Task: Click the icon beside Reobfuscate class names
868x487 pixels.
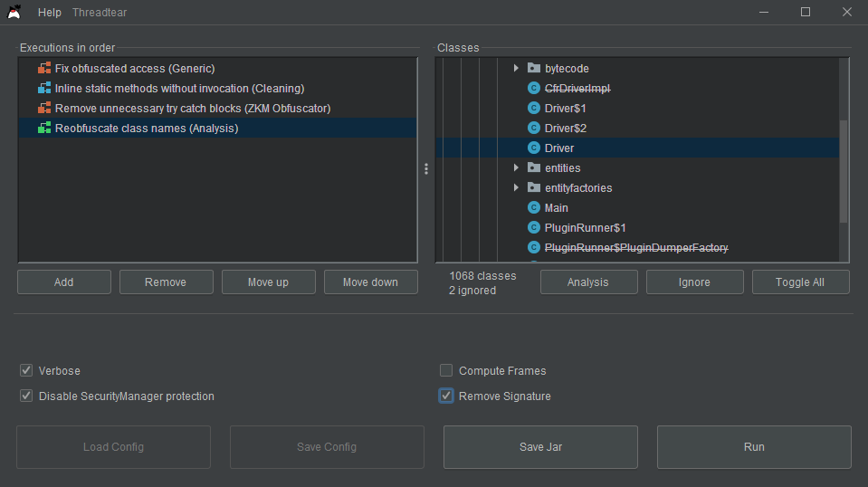Action: click(44, 128)
